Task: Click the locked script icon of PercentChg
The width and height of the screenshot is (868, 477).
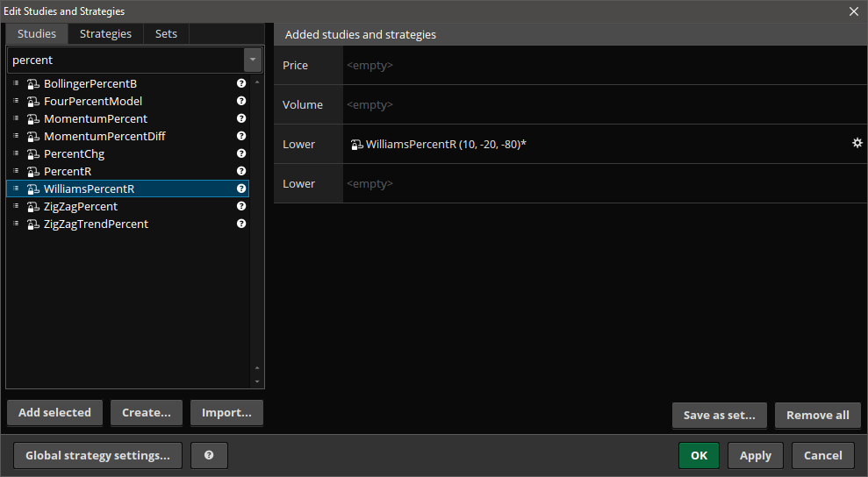Action: pyautogui.click(x=33, y=153)
